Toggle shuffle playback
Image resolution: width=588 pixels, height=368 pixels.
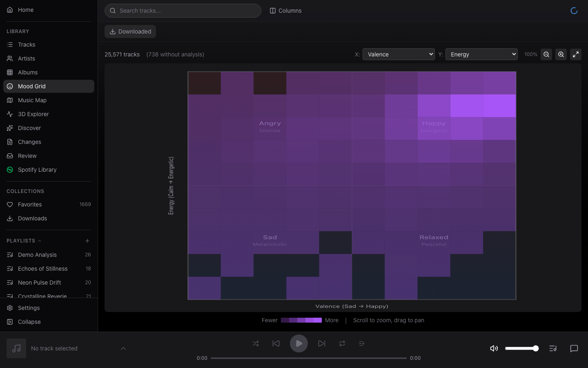click(x=256, y=343)
